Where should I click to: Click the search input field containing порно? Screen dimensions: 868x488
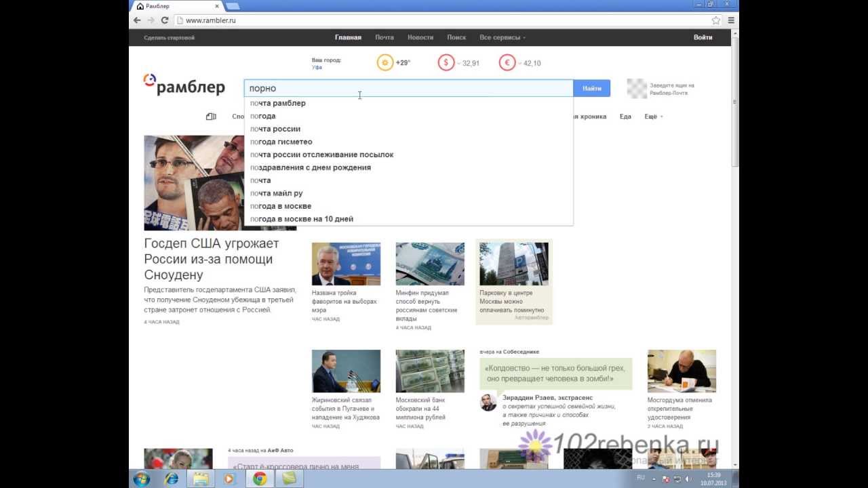click(x=408, y=88)
